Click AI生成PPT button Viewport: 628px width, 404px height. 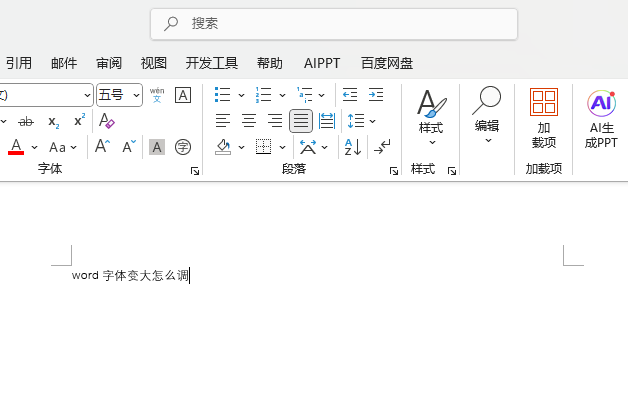tap(601, 119)
